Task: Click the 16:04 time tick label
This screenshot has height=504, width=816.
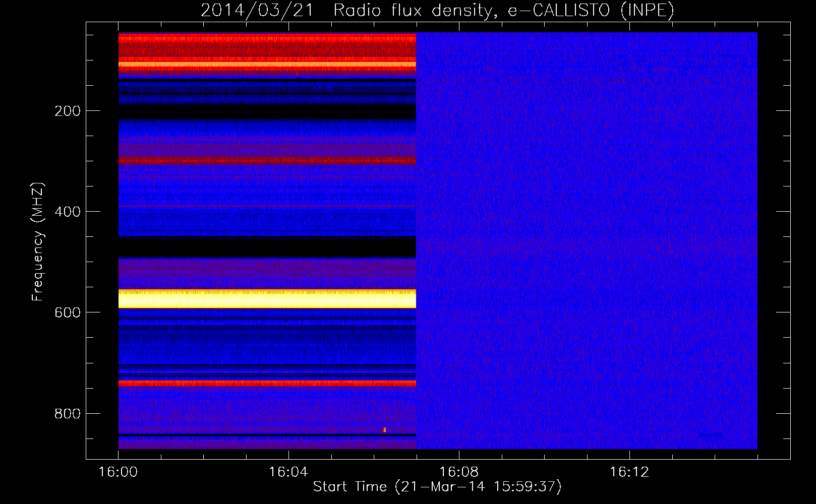Action: (288, 472)
